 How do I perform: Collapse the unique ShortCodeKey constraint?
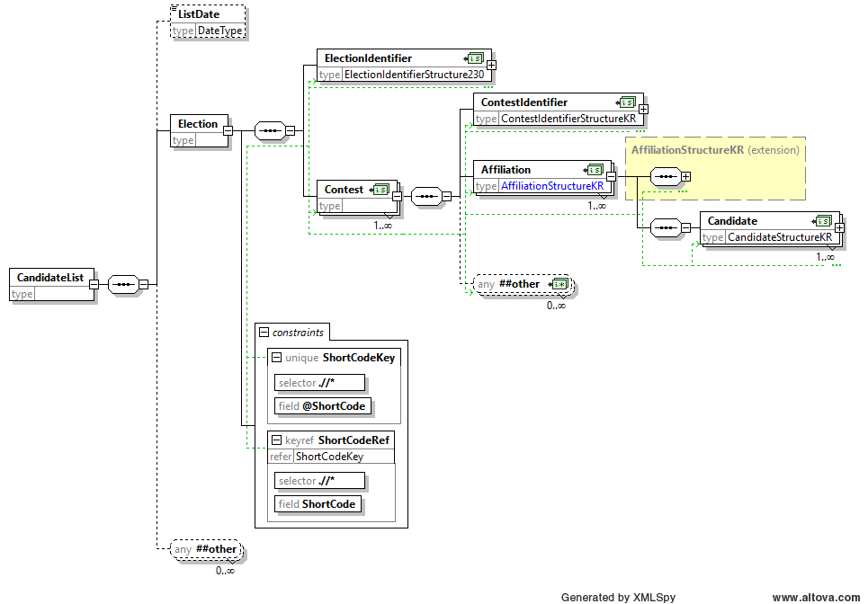coord(277,358)
